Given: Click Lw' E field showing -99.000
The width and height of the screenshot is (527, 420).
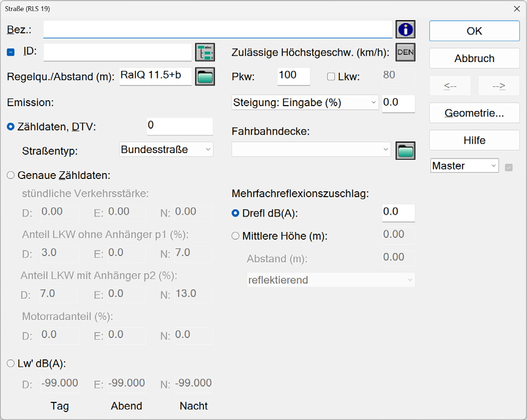Looking at the screenshot, I should pyautogui.click(x=127, y=384).
